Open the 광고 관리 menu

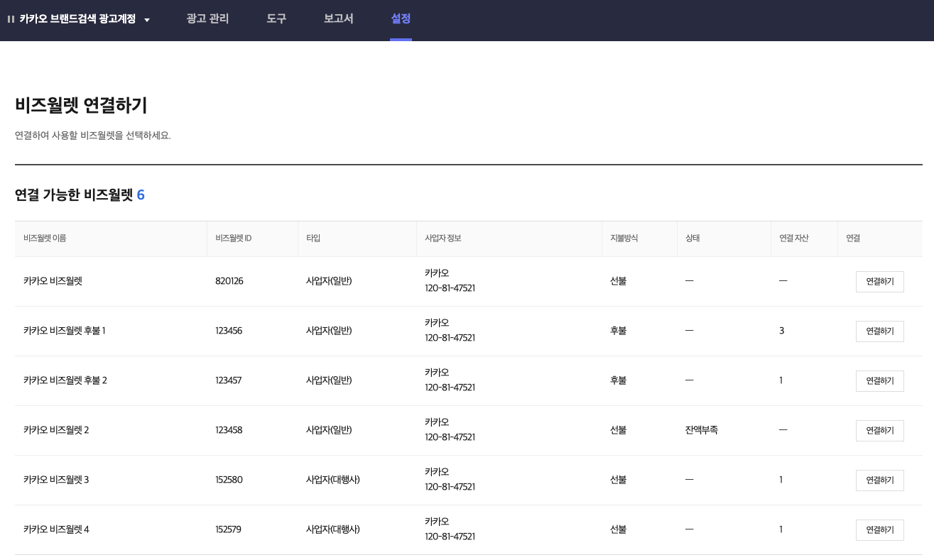(x=207, y=19)
